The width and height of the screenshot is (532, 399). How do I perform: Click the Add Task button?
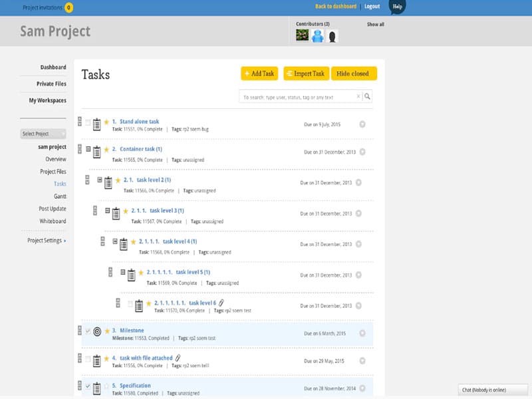click(x=259, y=74)
